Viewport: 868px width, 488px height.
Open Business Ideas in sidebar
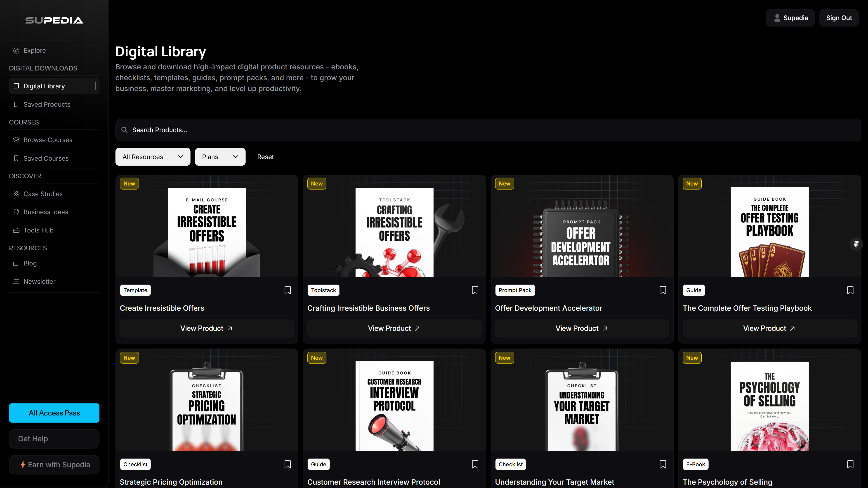tap(54, 212)
